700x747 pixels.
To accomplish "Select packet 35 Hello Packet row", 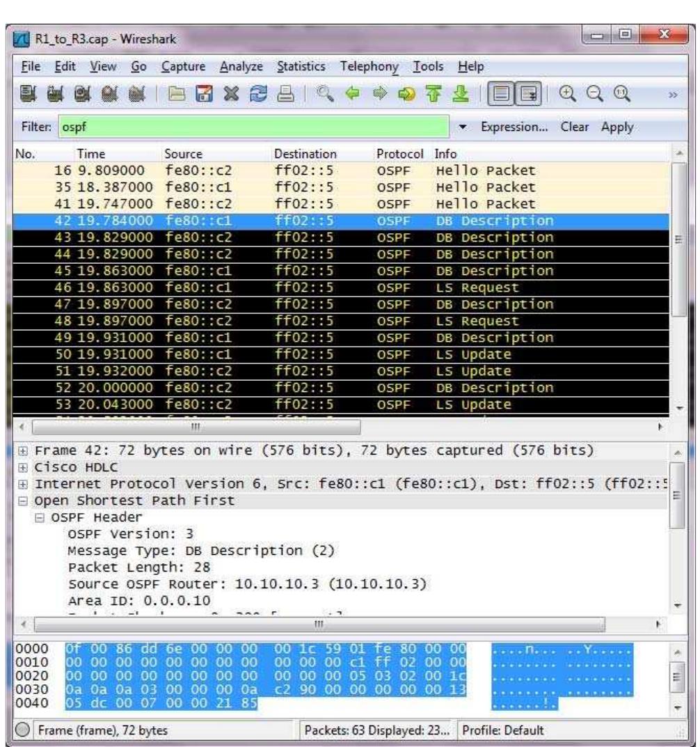I will pyautogui.click(x=340, y=187).
